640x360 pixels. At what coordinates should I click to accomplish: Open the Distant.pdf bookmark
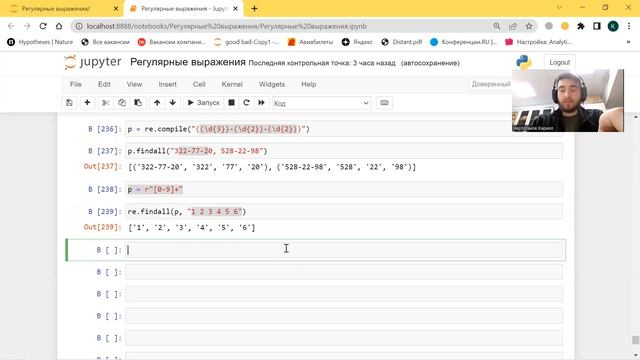point(402,42)
